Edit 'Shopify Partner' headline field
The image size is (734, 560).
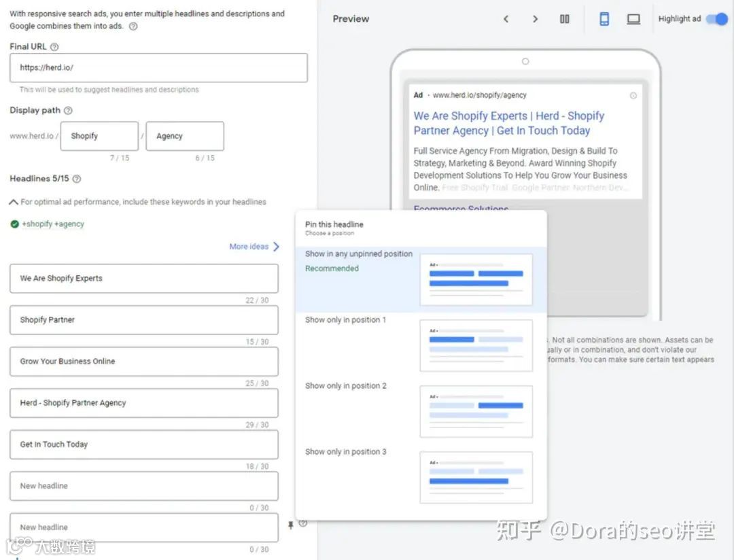click(x=143, y=320)
